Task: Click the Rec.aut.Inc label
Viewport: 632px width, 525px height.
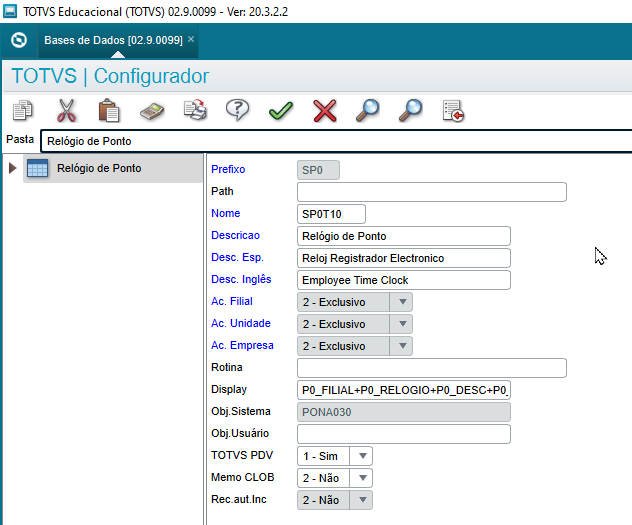Action: tap(239, 499)
